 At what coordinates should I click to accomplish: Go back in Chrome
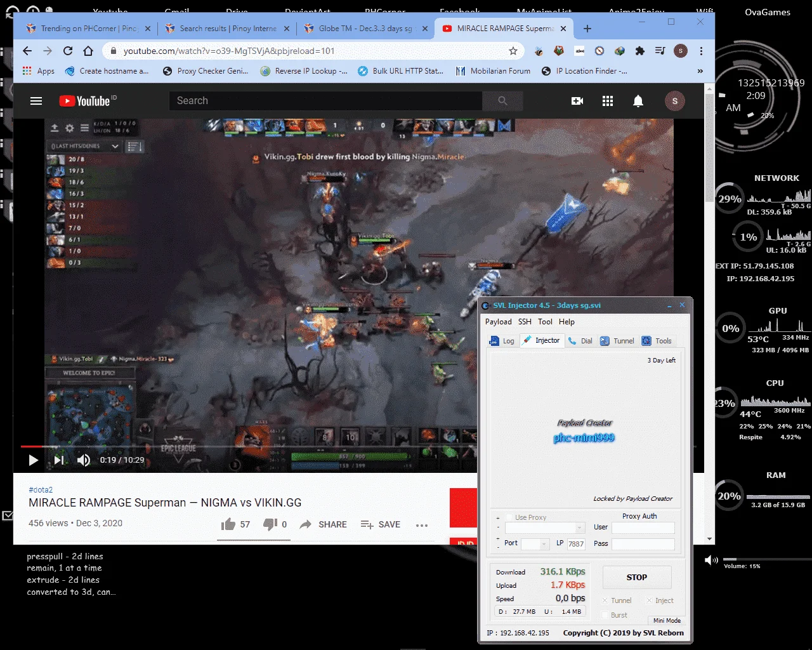coord(27,51)
